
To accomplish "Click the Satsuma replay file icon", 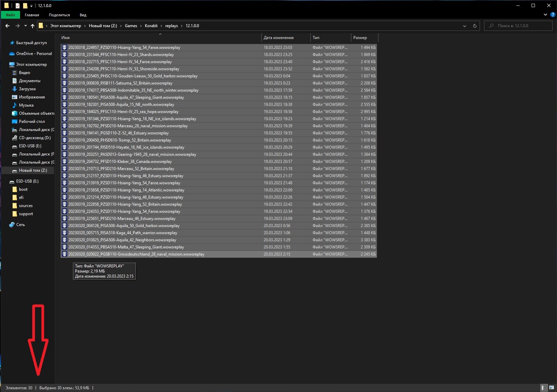I will point(64,83).
